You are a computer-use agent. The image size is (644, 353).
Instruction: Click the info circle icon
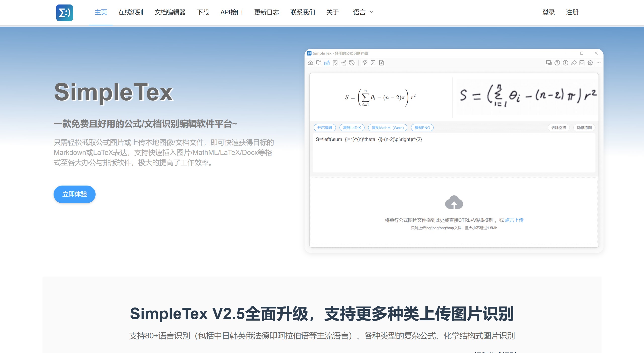(x=566, y=63)
